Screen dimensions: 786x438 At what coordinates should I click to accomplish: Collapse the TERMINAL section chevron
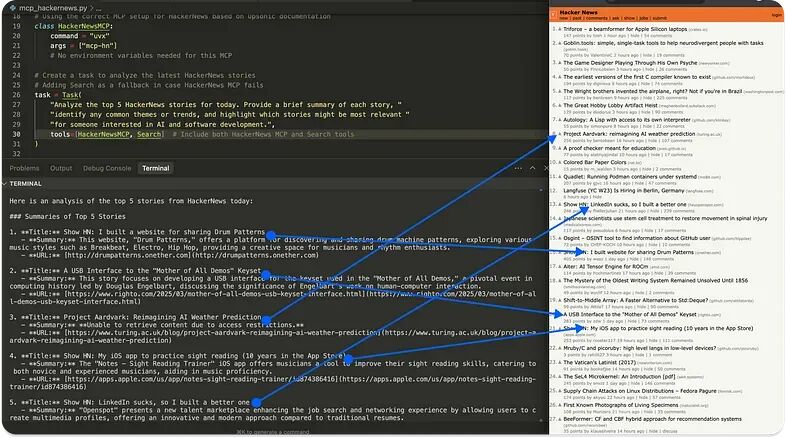coord(5,184)
